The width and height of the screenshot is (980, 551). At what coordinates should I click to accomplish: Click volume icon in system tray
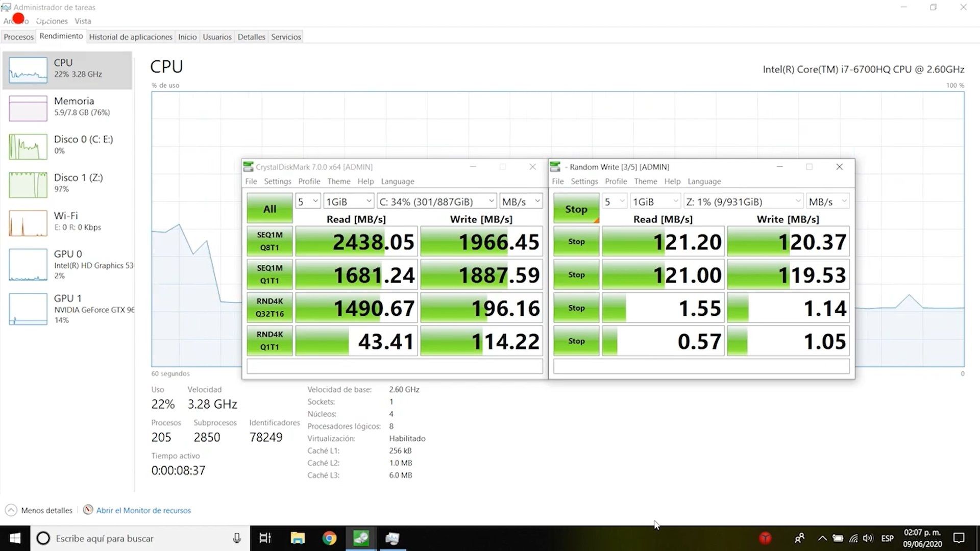[868, 538]
